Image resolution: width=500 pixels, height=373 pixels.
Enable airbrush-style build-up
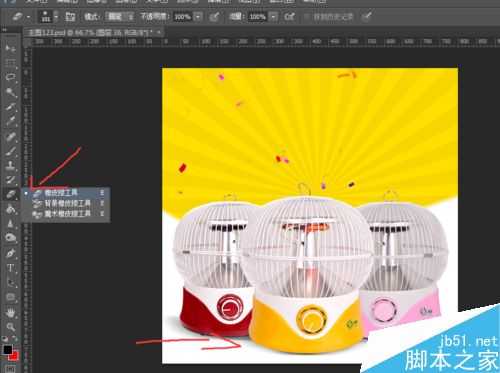[289, 16]
